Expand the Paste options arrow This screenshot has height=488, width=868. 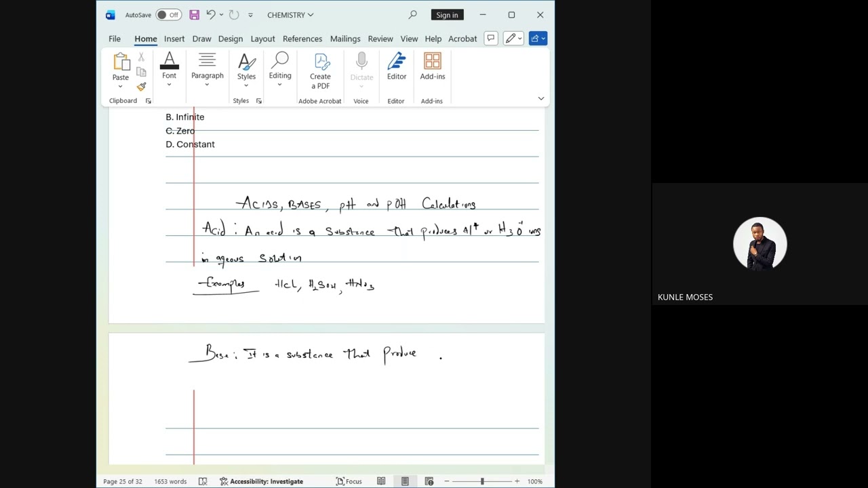(x=121, y=86)
